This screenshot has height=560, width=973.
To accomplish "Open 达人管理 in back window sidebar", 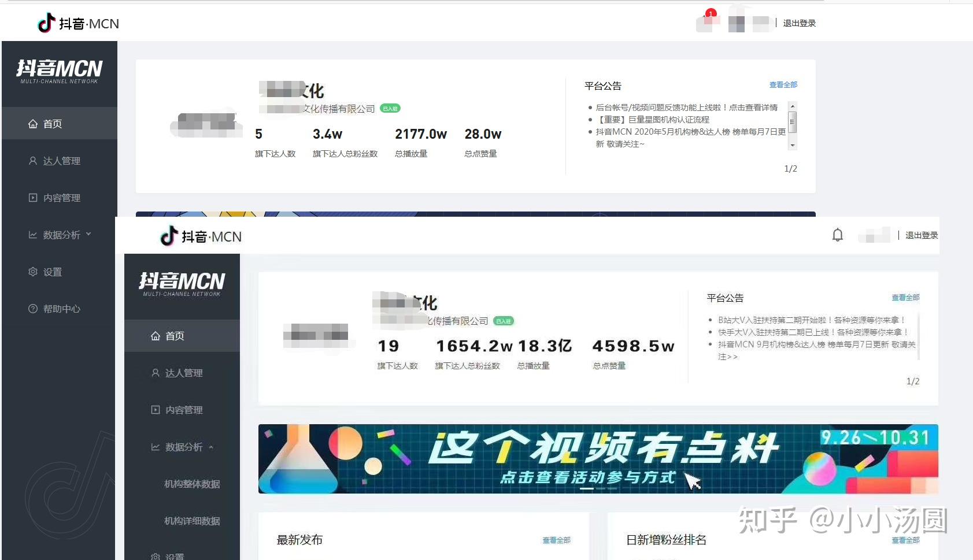I will pyautogui.click(x=59, y=160).
